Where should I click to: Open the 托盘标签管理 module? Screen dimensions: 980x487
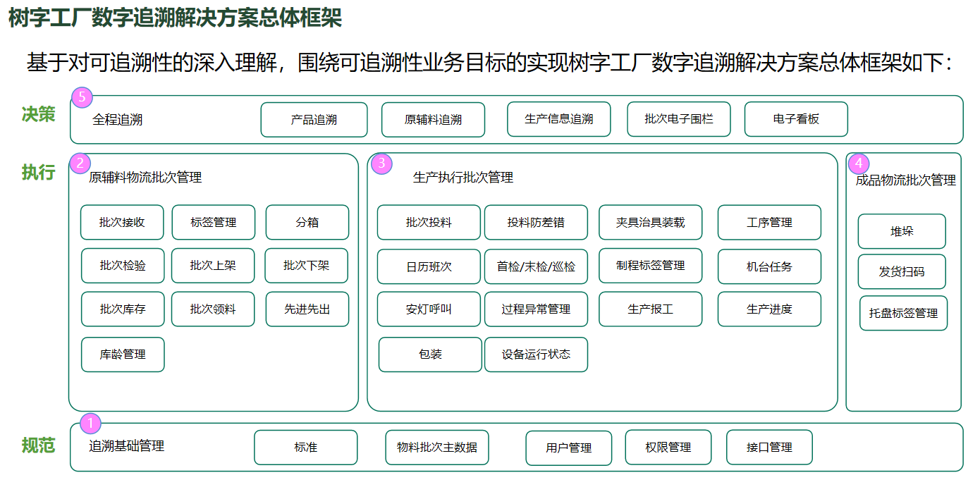point(903,313)
